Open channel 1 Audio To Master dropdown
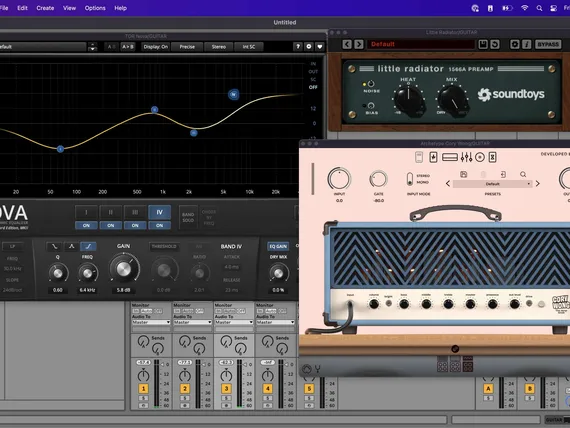The height and width of the screenshot is (428, 570). click(151, 322)
